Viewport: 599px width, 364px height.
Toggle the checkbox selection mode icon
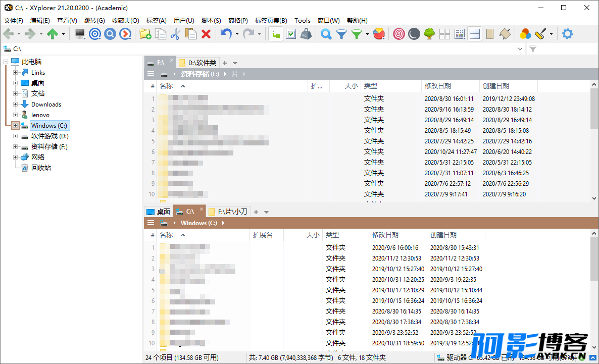coord(291,34)
